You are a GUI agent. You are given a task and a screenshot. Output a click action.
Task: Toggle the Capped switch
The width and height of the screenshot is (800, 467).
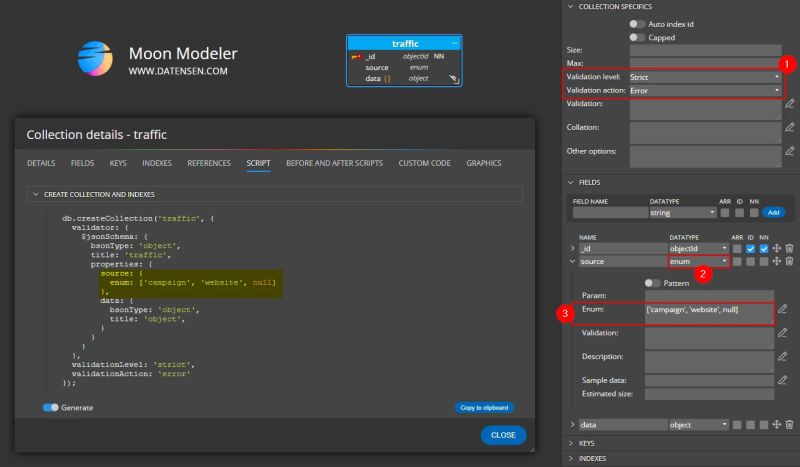coord(637,38)
